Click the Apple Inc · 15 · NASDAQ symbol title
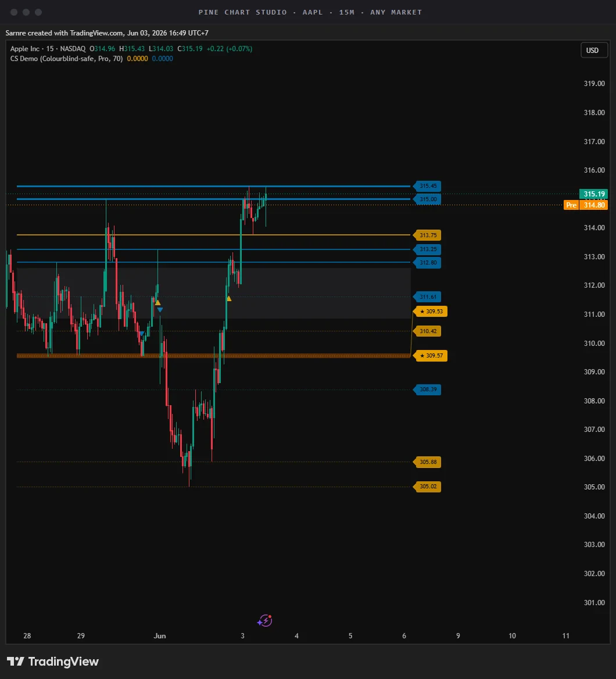Image resolution: width=616 pixels, height=679 pixels. tap(48, 49)
